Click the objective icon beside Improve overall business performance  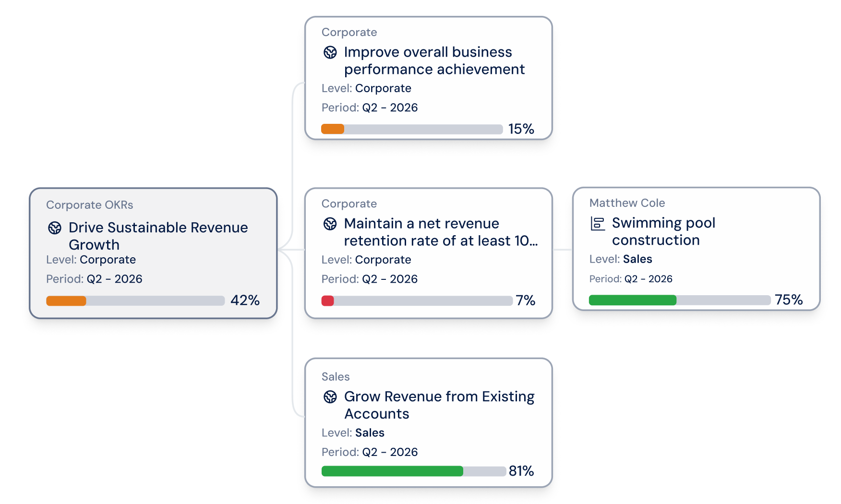pos(330,52)
